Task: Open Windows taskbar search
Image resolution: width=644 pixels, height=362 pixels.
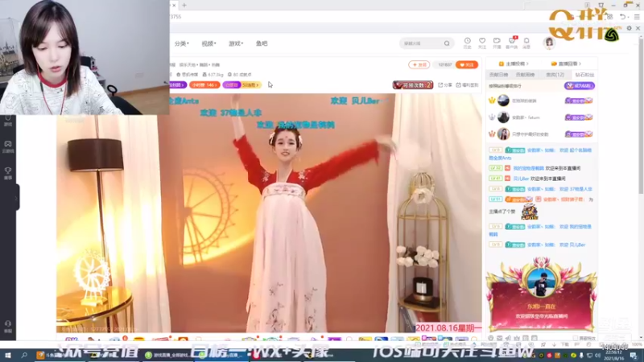Action: 24,356
